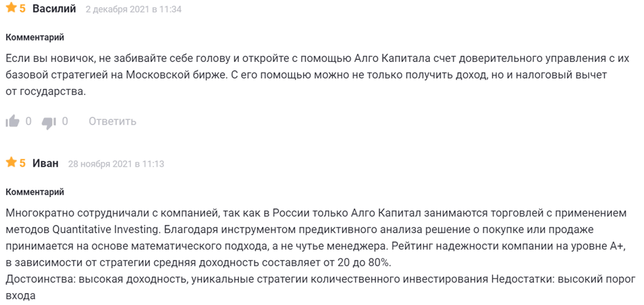Click the dislike count next to thumbs-down
The height and width of the screenshot is (305, 644).
[x=65, y=121]
